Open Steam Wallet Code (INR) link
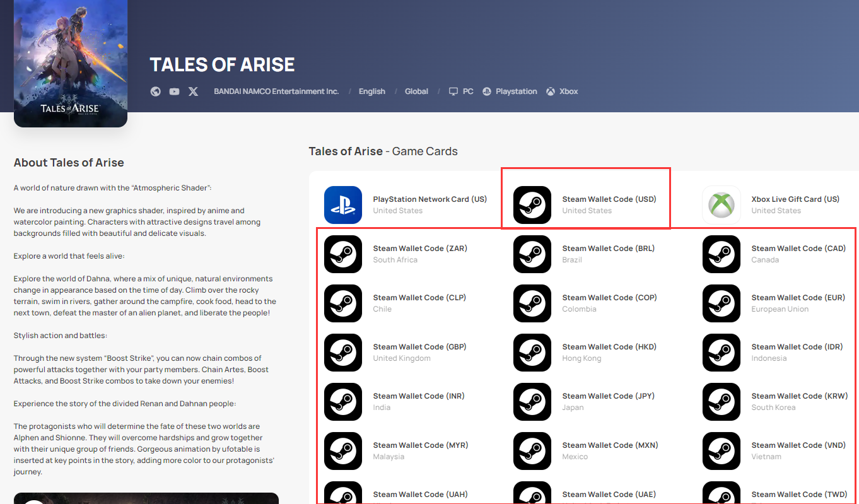This screenshot has height=504, width=859. pyautogui.click(x=419, y=396)
